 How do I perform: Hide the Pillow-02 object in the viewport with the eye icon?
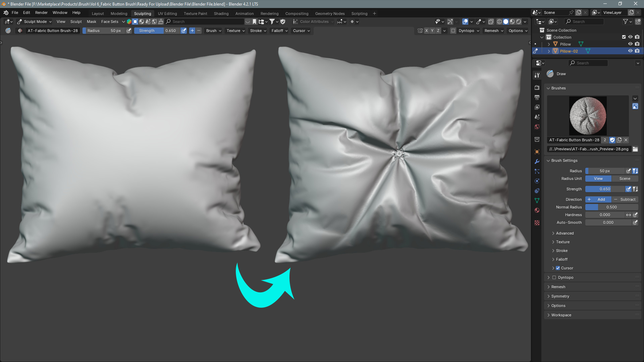point(630,51)
